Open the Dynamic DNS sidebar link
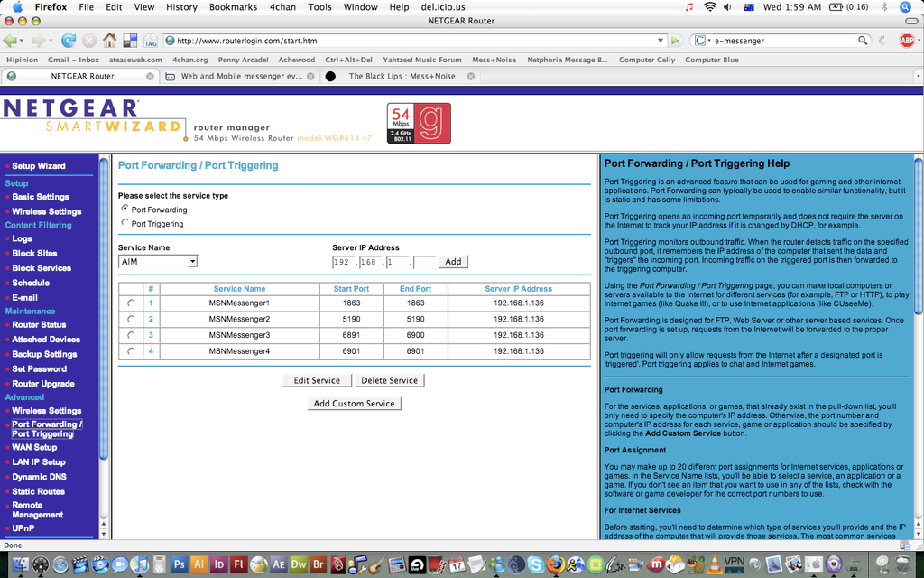Screen dimensions: 924x578 (39, 477)
